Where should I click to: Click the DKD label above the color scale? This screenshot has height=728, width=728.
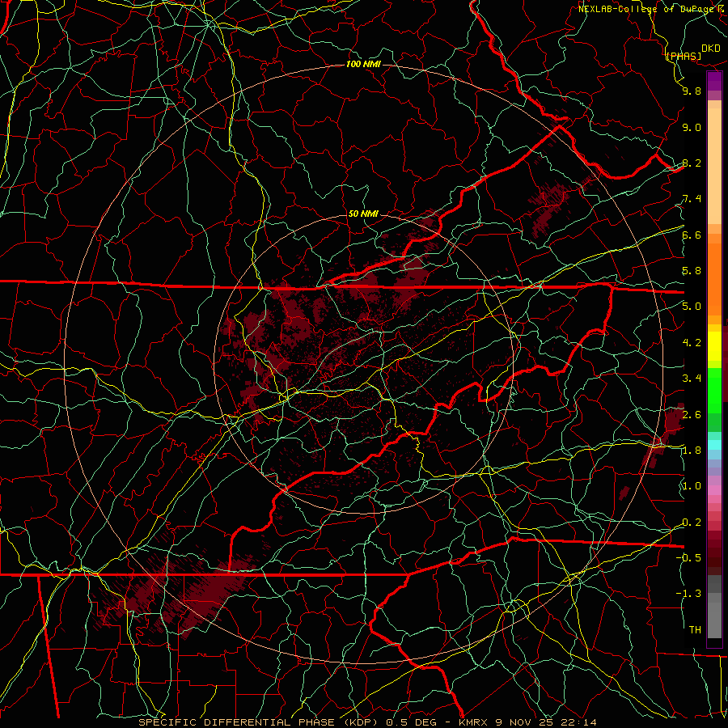click(710, 49)
